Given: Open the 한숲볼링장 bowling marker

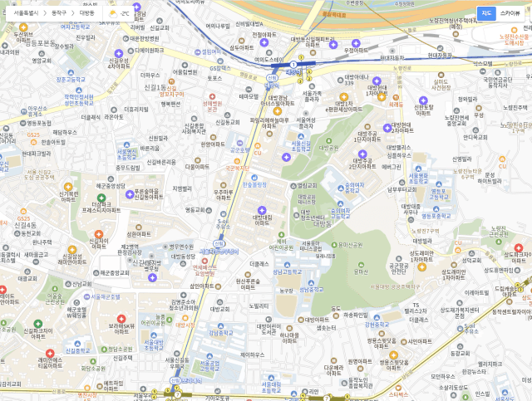Looking at the screenshot, I should (x=254, y=178).
